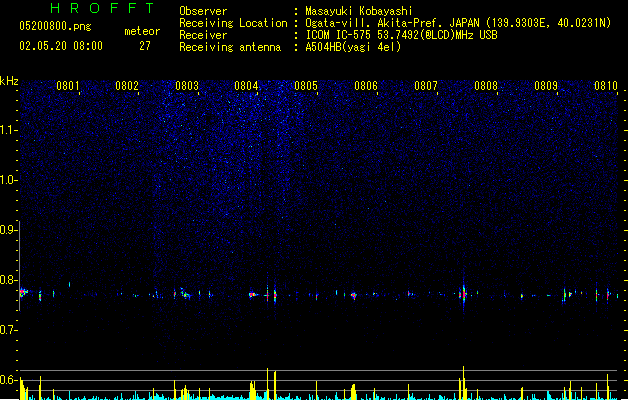Click the 0803 time marker

pyautogui.click(x=187, y=86)
